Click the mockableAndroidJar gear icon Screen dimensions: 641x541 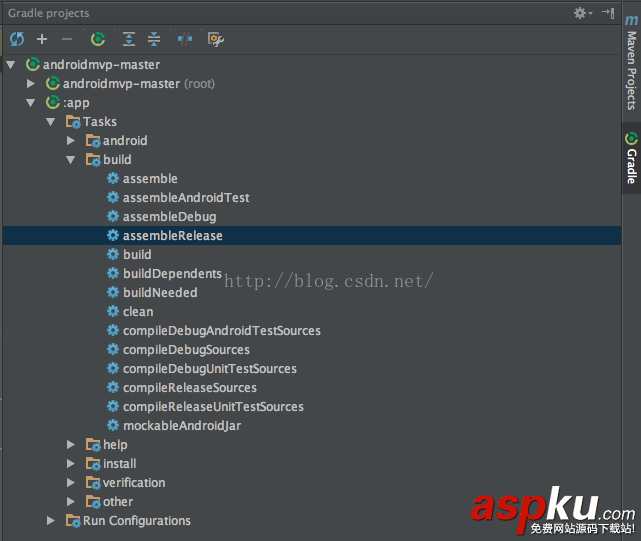click(113, 425)
